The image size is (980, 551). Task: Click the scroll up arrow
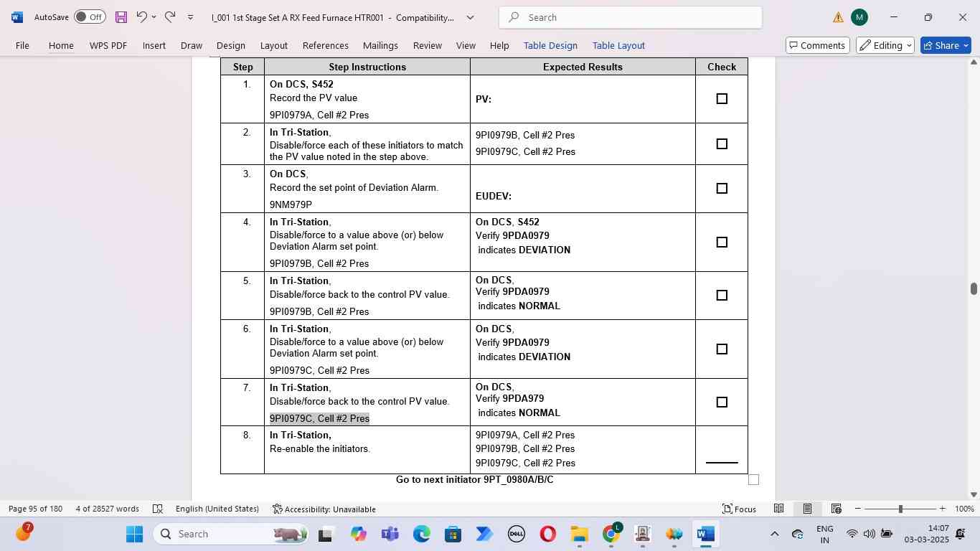click(974, 62)
